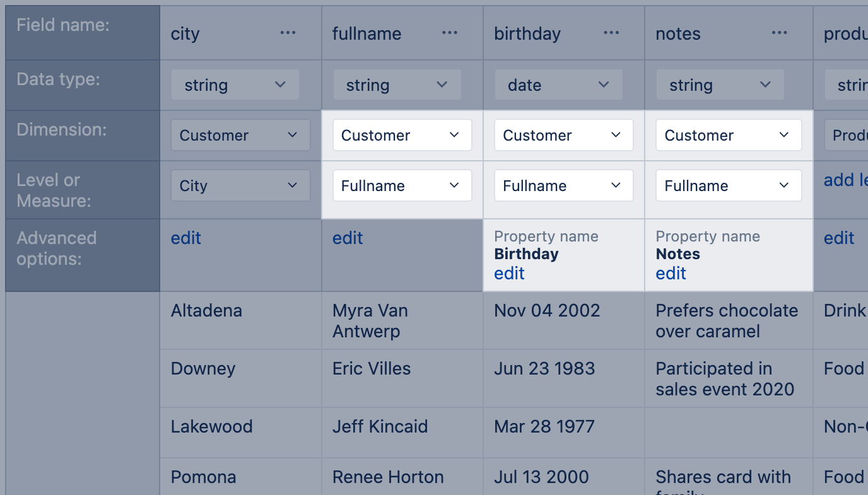Select the Dimension dropdown for city column
Viewport: 868px width, 495px height.
pos(240,136)
